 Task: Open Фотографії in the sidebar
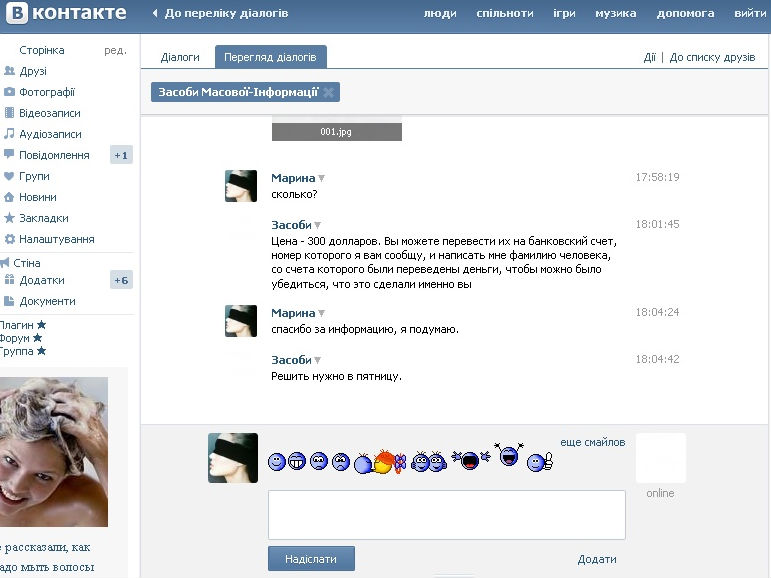[46, 92]
